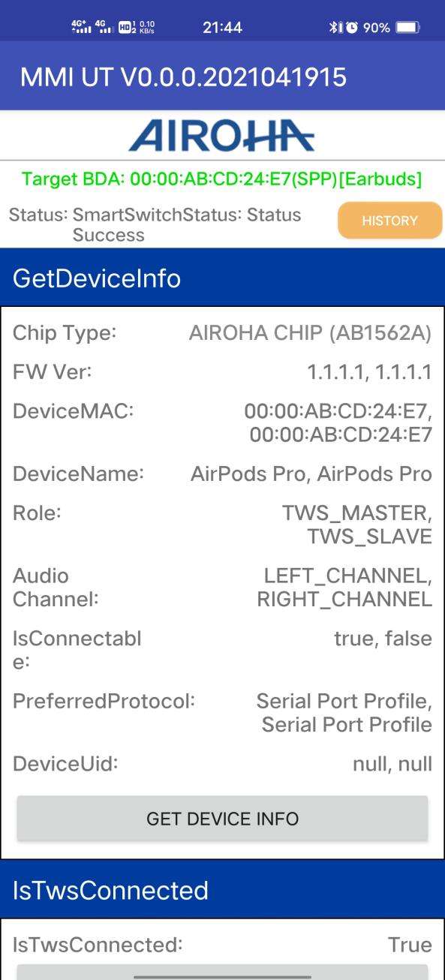445x980 pixels.
Task: Tap the Bluetooth icon in status bar
Action: (332, 28)
